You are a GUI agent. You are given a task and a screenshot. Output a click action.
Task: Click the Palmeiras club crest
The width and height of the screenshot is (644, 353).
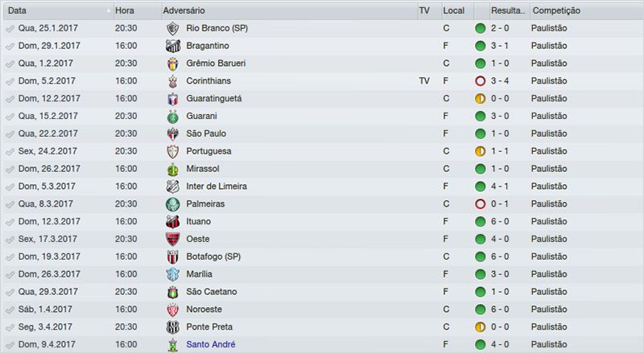171,204
